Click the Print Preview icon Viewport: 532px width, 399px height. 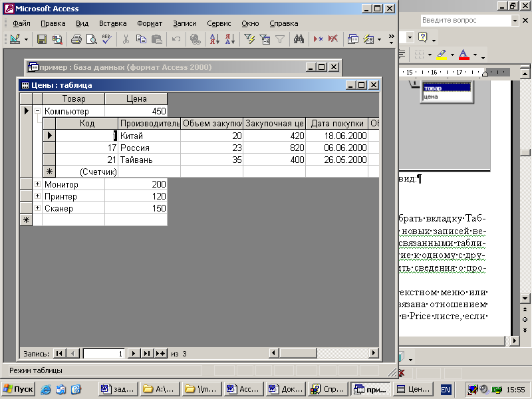92,39
